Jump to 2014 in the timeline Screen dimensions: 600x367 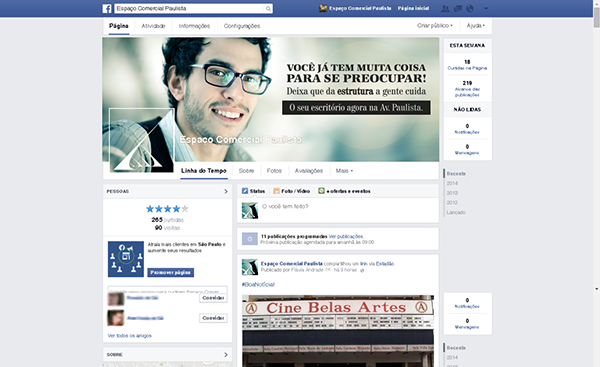tap(452, 183)
